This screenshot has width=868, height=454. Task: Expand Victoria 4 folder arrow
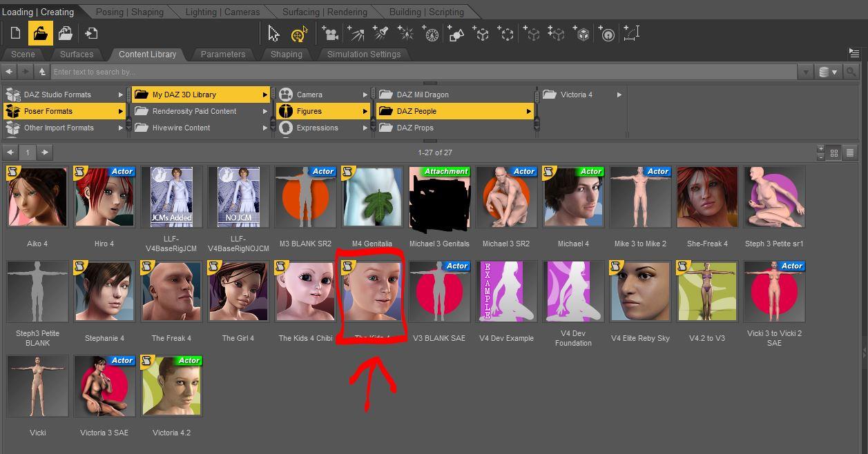click(619, 95)
